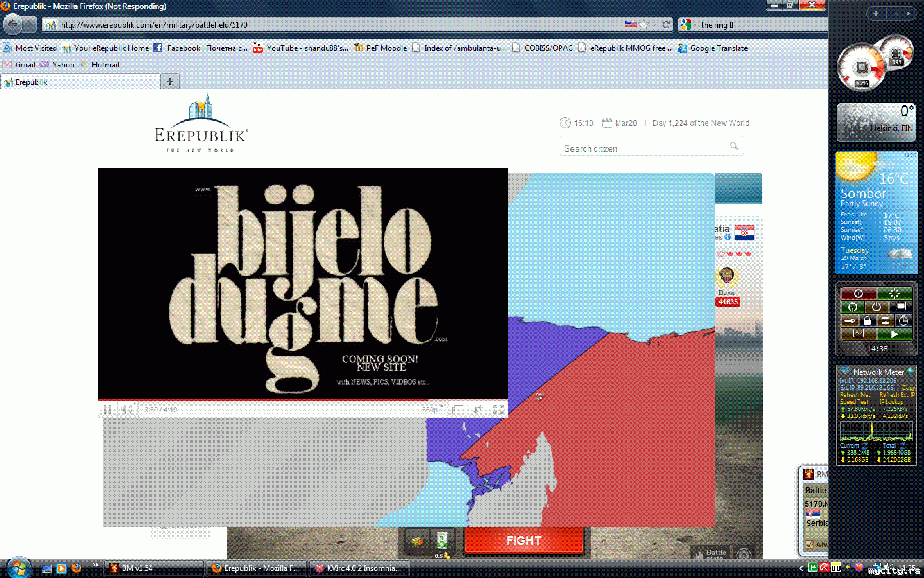Click the task monitor graph icon in gadget
This screenshot has width=924, height=578.
858,334
